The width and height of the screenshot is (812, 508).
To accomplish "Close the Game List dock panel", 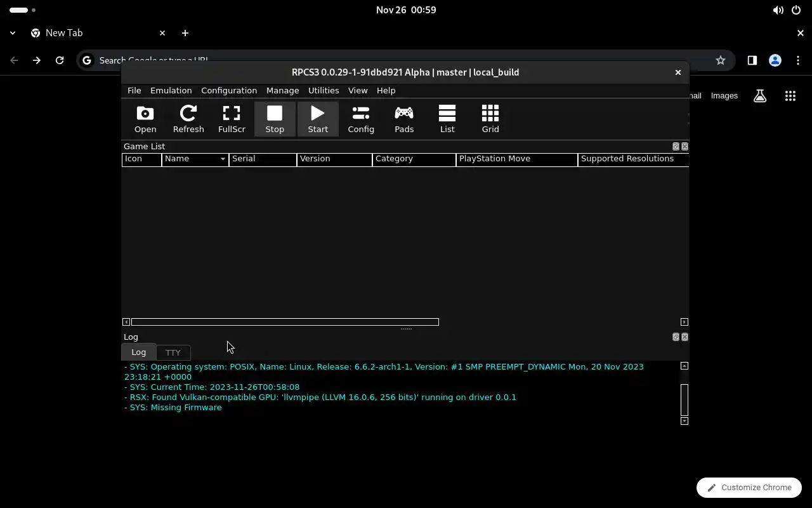I will (684, 147).
